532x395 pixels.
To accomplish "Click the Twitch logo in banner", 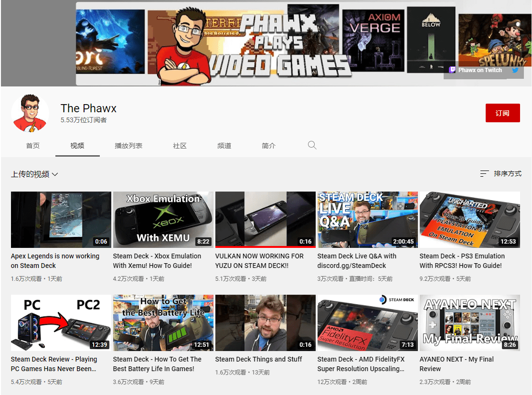I will [452, 70].
